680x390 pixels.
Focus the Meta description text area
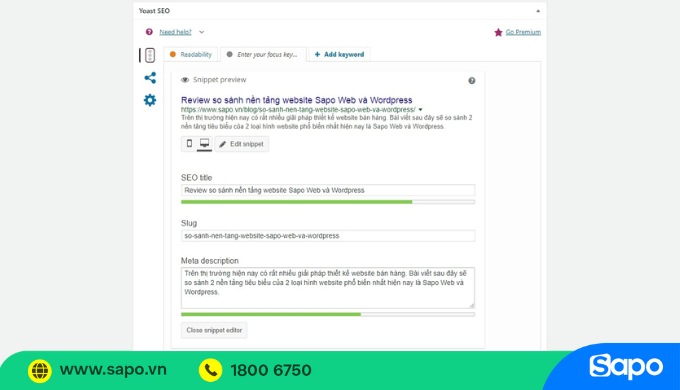pos(328,288)
